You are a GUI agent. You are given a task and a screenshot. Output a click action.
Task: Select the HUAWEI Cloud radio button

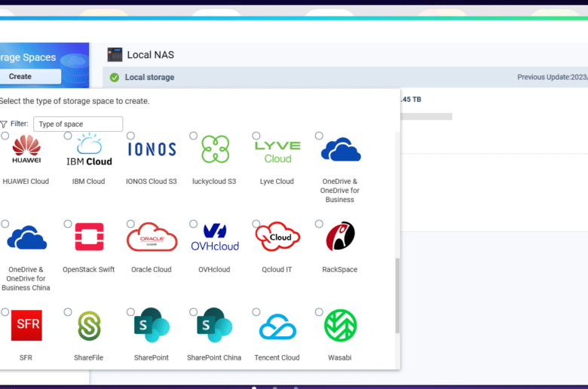coord(5,136)
